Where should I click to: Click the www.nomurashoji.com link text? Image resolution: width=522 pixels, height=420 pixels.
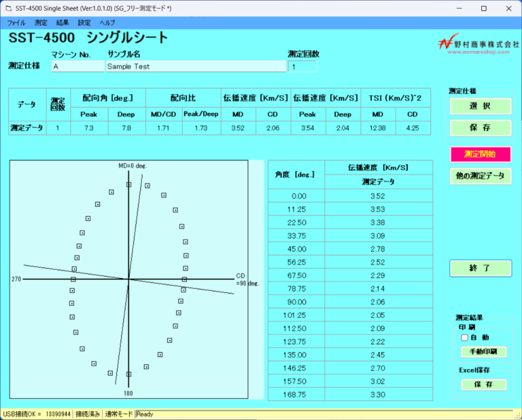pyautogui.click(x=478, y=52)
